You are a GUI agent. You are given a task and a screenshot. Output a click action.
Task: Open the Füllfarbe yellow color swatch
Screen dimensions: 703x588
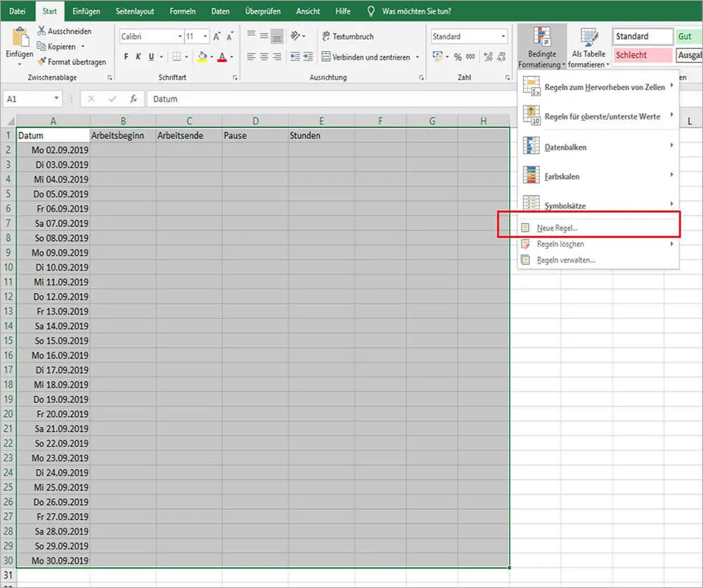(202, 58)
